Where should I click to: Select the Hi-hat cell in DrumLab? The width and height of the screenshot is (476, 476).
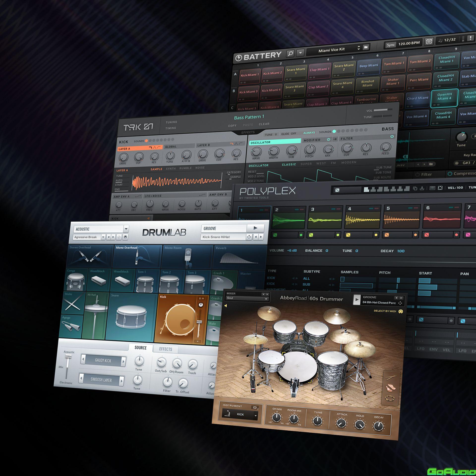(95, 315)
